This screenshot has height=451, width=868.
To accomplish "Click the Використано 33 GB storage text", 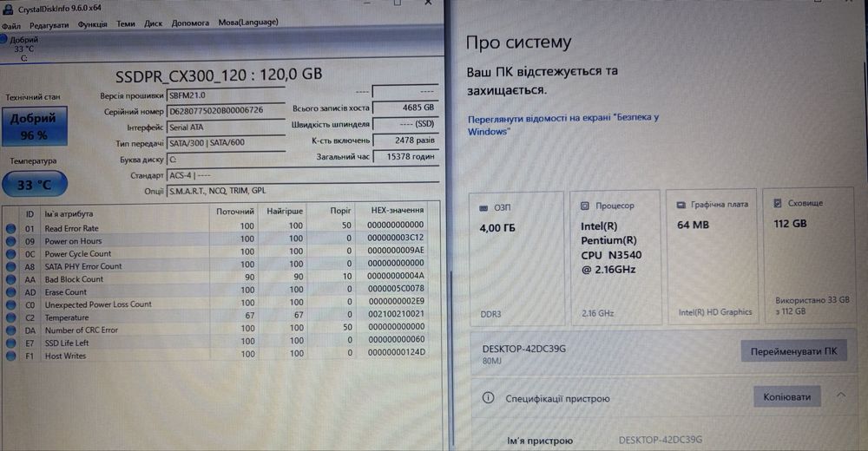I will (812, 305).
